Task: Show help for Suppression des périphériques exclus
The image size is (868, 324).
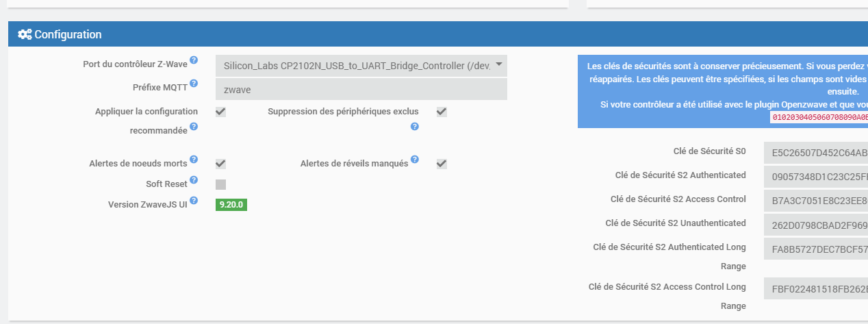Action: click(x=414, y=127)
